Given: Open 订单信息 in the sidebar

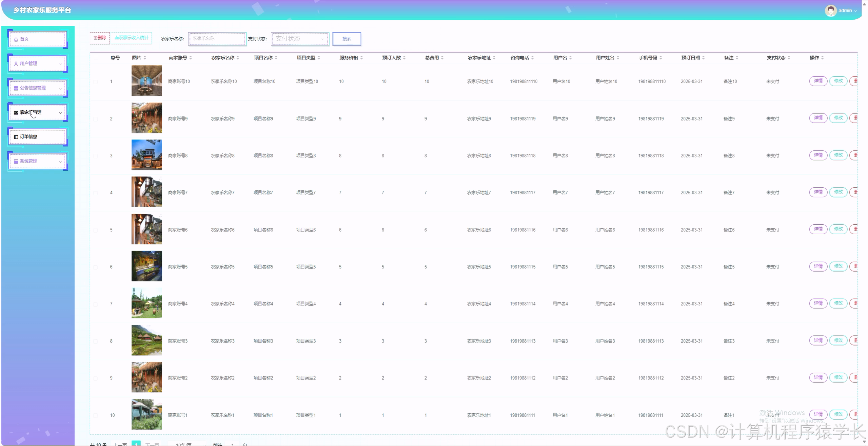Looking at the screenshot, I should tap(28, 137).
